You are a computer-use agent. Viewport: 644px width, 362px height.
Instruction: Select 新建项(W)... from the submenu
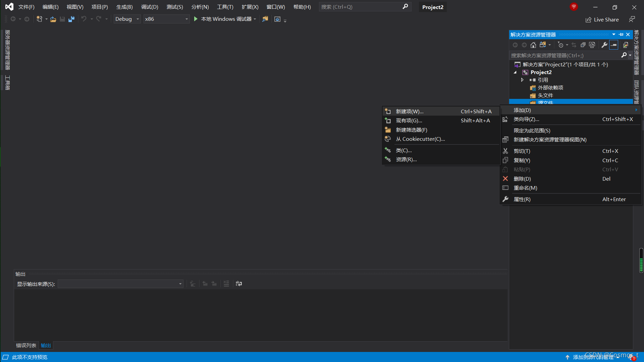point(410,111)
